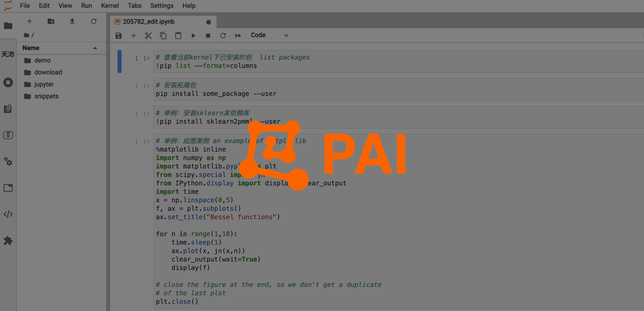Image resolution: width=644 pixels, height=311 pixels.
Task: Click the Jupyter logo in menu bar
Action: coord(8,5)
